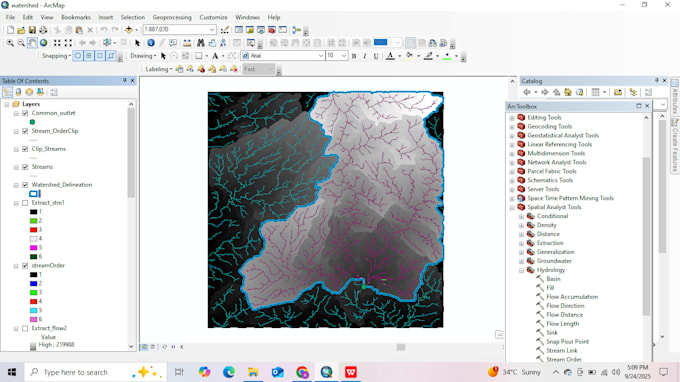
Task: Open the Selection menu
Action: 133,17
